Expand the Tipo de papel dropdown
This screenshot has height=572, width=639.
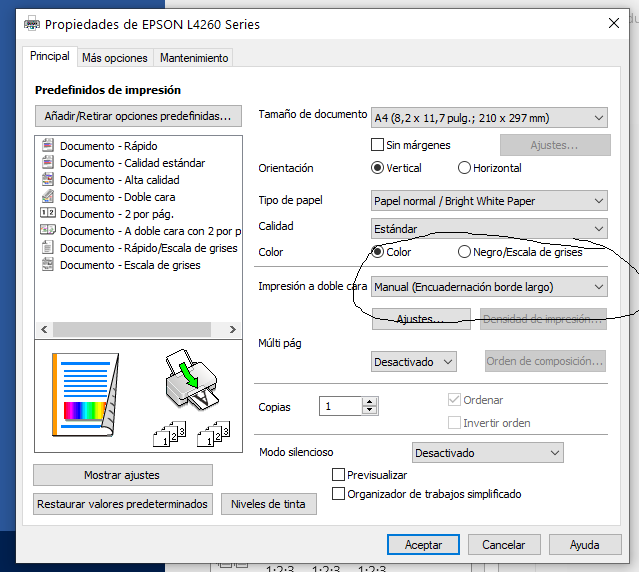coord(488,201)
